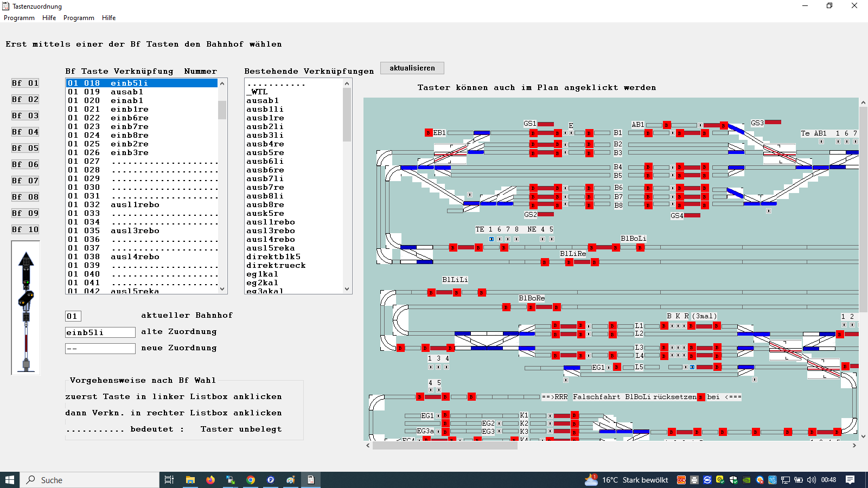Click the red B button in Falschfahrt row
The image size is (868, 488).
click(701, 397)
